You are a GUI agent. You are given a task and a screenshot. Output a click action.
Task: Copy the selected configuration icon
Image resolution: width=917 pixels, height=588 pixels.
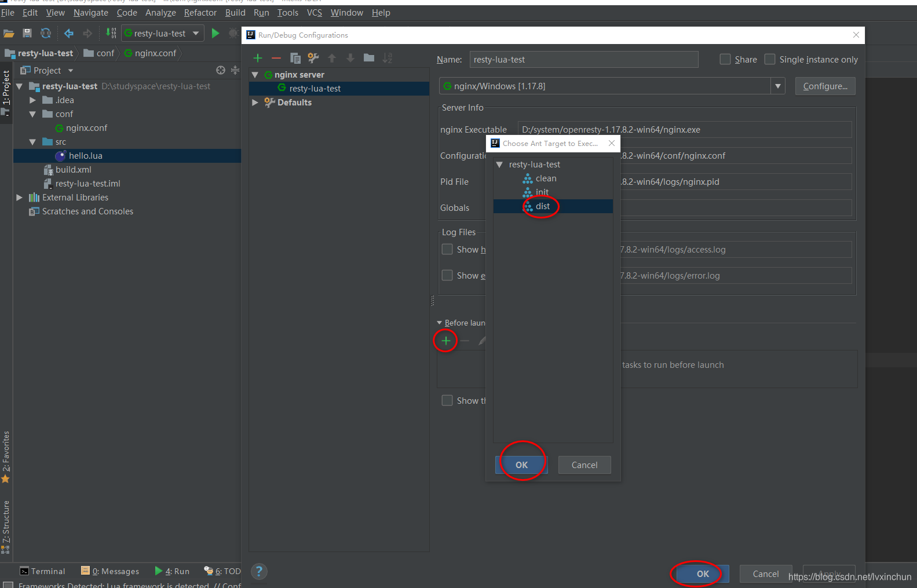point(295,58)
